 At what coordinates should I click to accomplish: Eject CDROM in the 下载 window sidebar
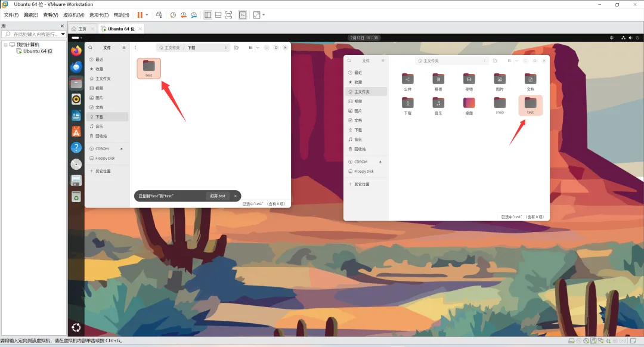(121, 148)
